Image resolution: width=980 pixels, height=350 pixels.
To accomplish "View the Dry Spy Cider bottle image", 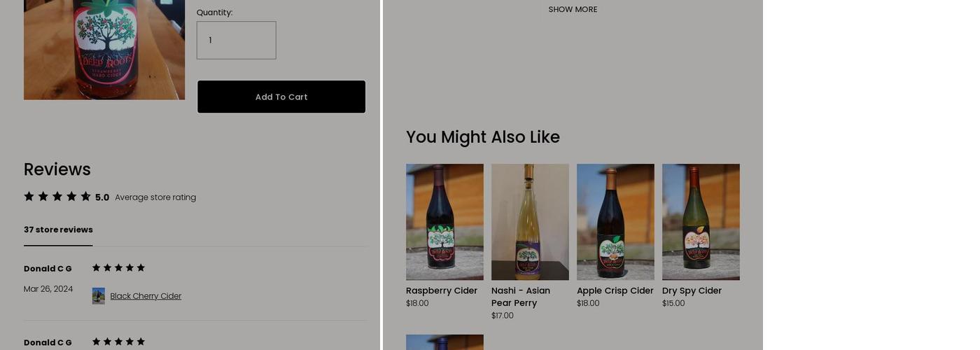I will (x=701, y=222).
